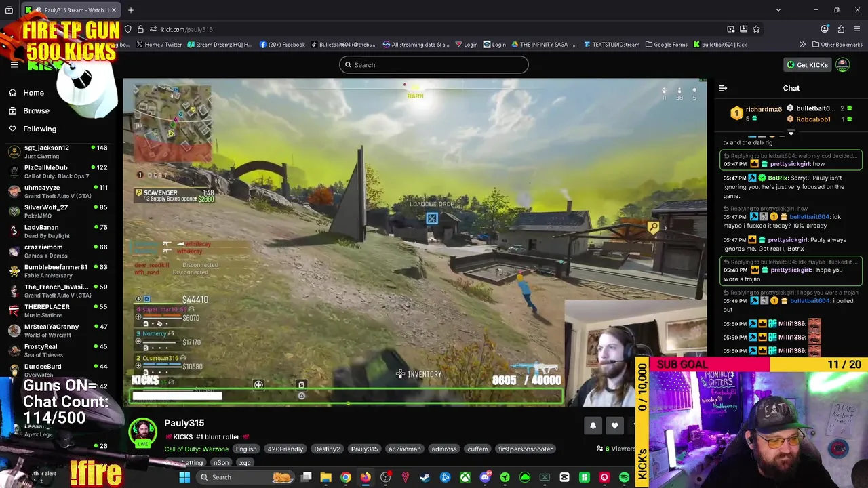The width and height of the screenshot is (868, 488).
Task: Open the user profile avatar menu
Action: pos(842,65)
